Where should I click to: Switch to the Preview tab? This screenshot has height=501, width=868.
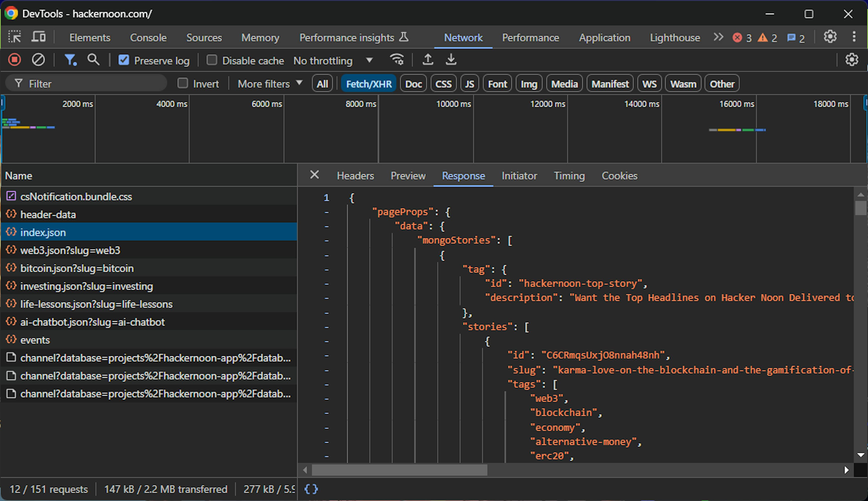click(408, 175)
